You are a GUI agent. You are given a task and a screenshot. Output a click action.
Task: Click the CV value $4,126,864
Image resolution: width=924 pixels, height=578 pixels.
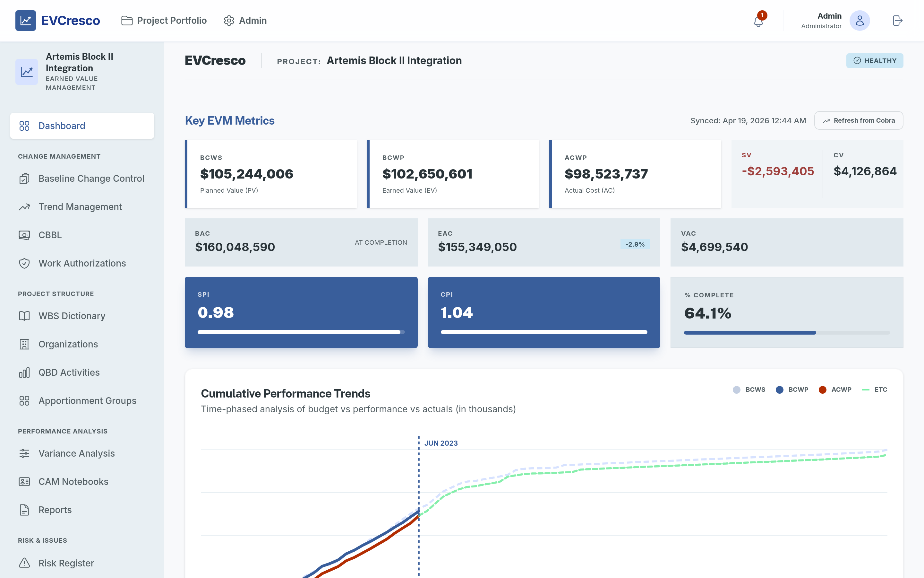865,171
